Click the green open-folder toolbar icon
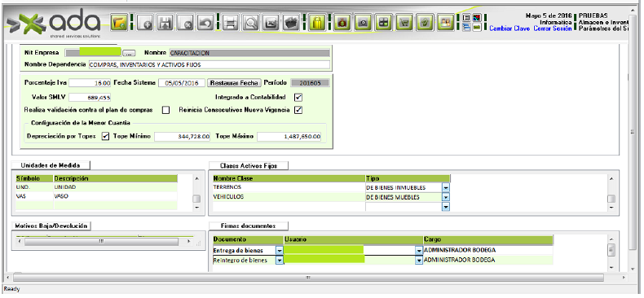This screenshot has width=644, height=298. [x=119, y=23]
